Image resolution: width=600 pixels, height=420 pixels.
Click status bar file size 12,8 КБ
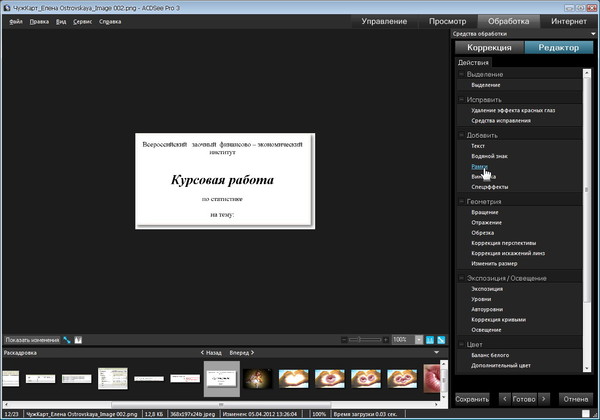point(154,414)
